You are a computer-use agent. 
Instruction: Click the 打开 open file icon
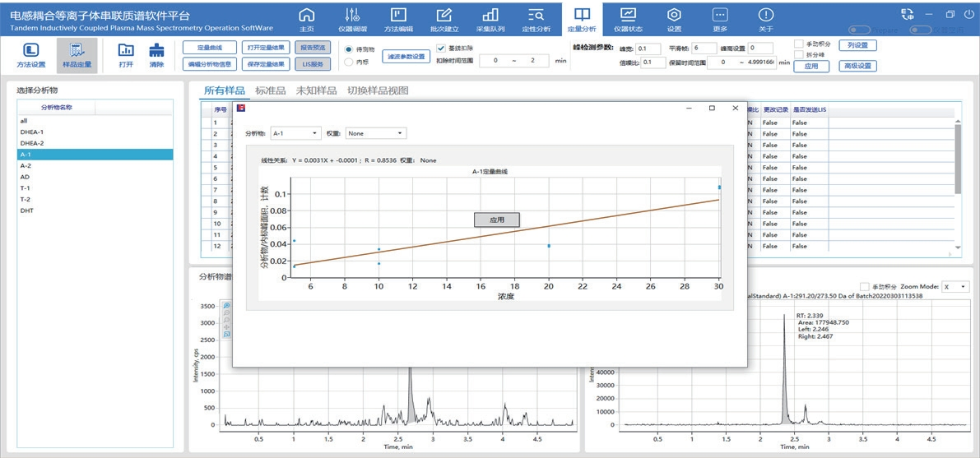coord(126,51)
